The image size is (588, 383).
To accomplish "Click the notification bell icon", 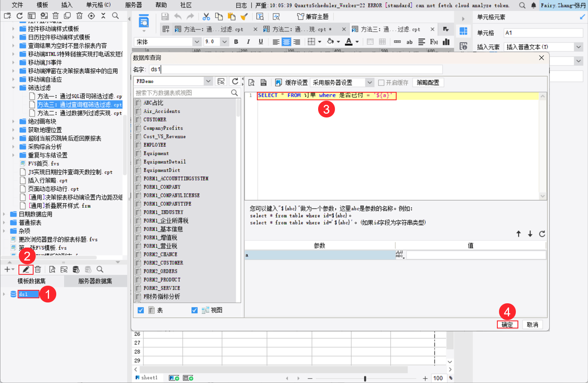I will (533, 5).
